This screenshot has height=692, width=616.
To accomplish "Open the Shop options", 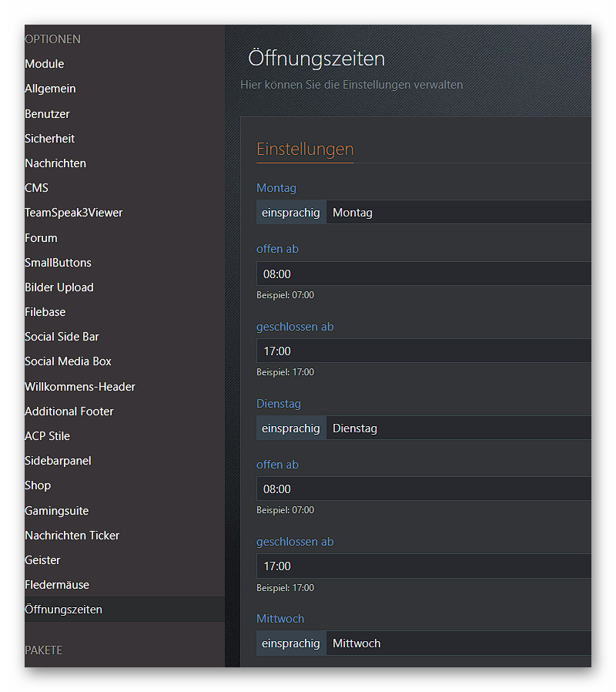I will point(38,485).
